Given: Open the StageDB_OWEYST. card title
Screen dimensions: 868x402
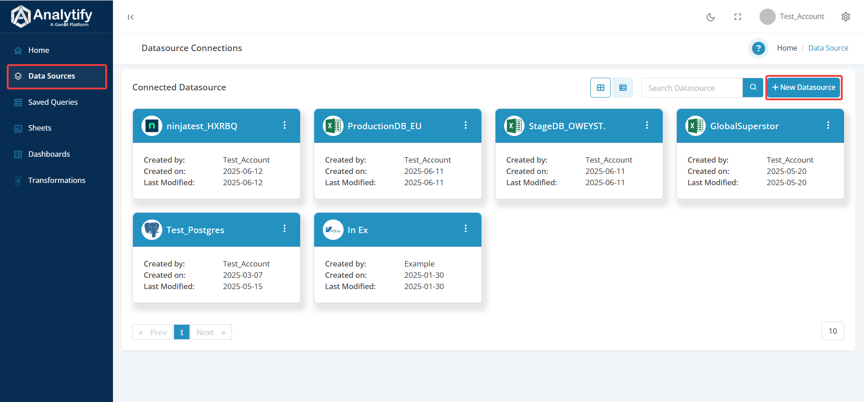Looking at the screenshot, I should pyautogui.click(x=567, y=126).
